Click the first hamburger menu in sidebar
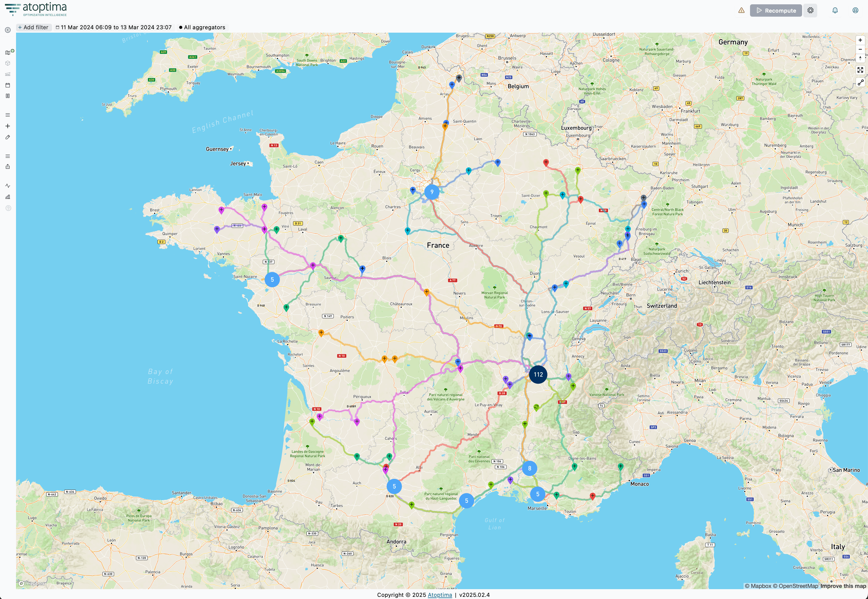This screenshot has width=868, height=599. coord(7,115)
